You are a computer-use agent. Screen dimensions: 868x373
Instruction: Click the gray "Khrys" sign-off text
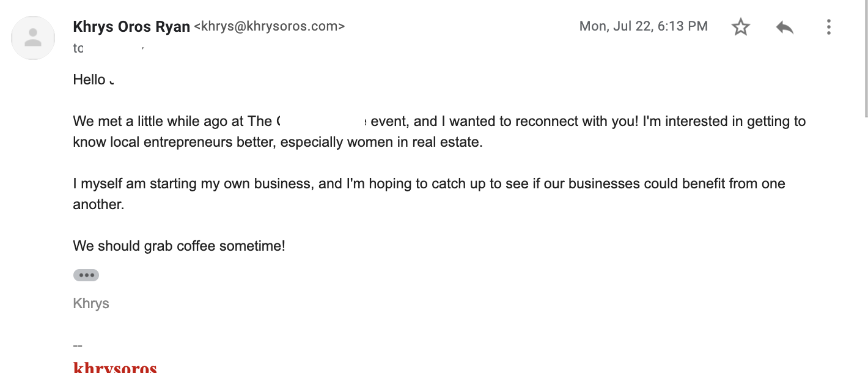(91, 304)
